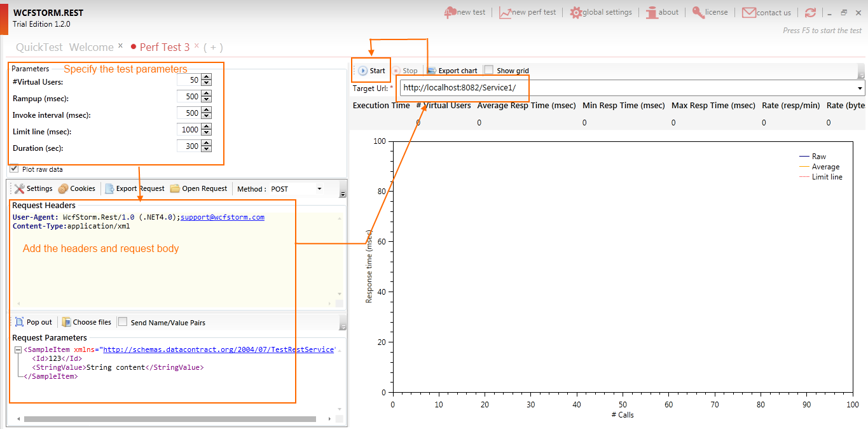Decrease the Rampup (msec) value

pos(206,99)
